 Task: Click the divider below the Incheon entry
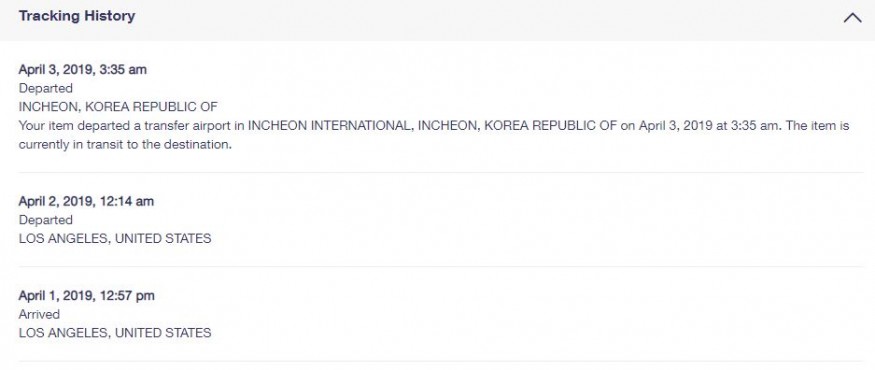(x=441, y=172)
